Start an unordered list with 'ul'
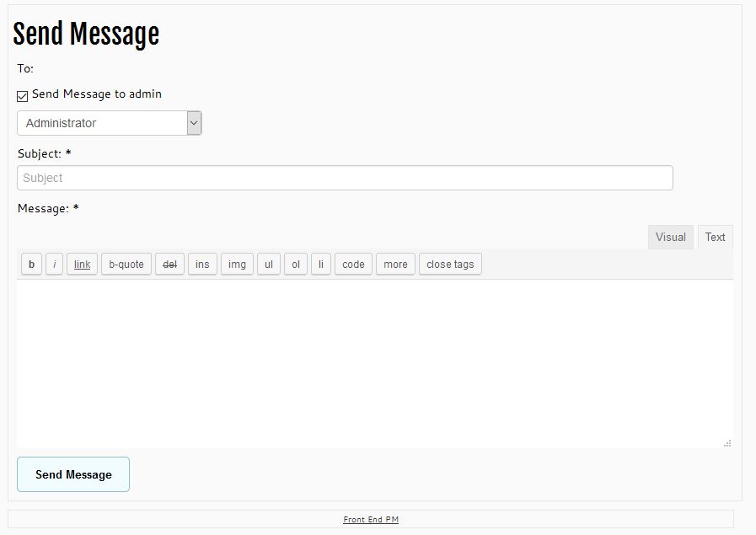Viewport: 756px width, 535px height. coord(269,265)
